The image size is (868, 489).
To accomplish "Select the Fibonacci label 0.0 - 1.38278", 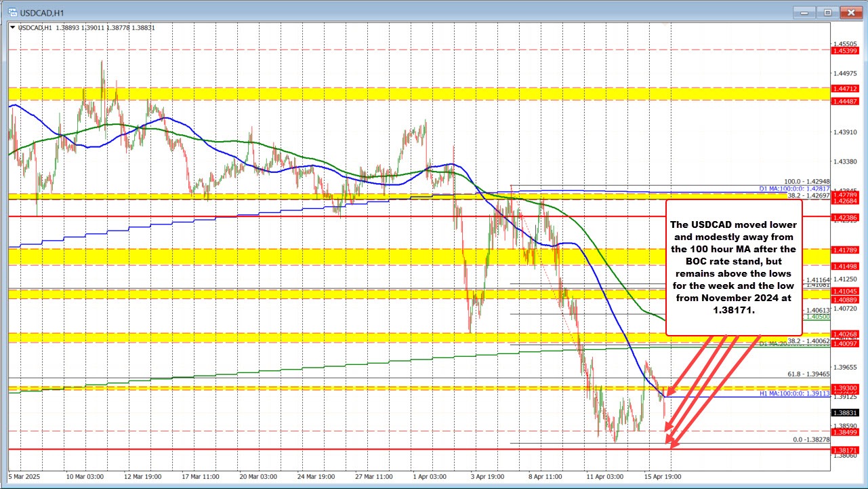I will pyautogui.click(x=810, y=440).
